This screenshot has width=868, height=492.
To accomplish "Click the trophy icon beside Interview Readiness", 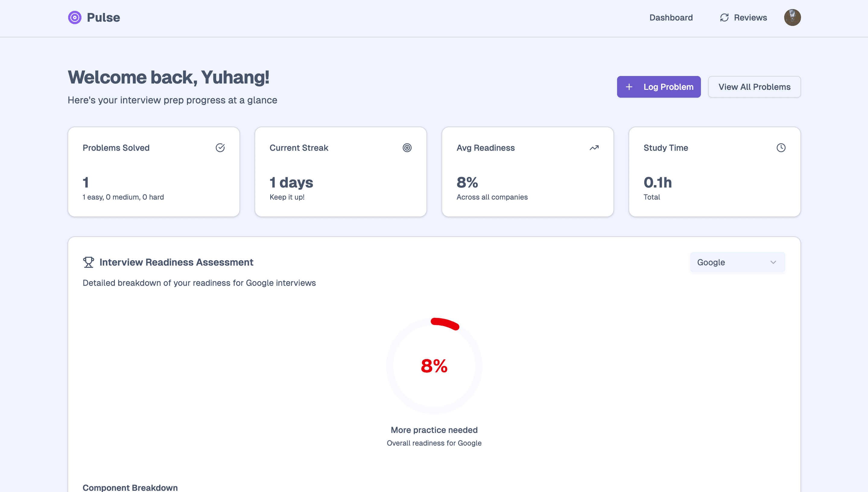I will tap(88, 262).
